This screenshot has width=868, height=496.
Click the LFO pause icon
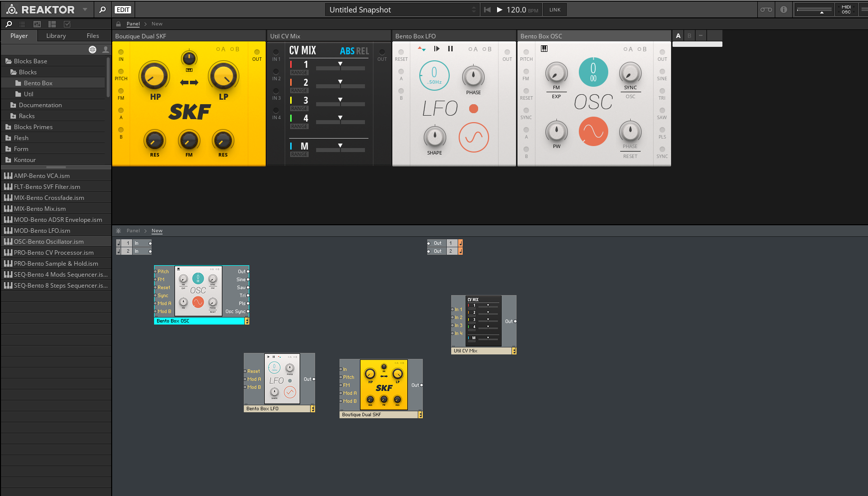451,49
